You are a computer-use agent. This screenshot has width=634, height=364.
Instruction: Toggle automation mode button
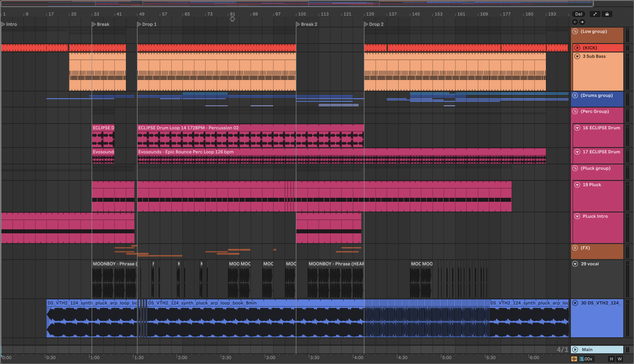tap(595, 14)
